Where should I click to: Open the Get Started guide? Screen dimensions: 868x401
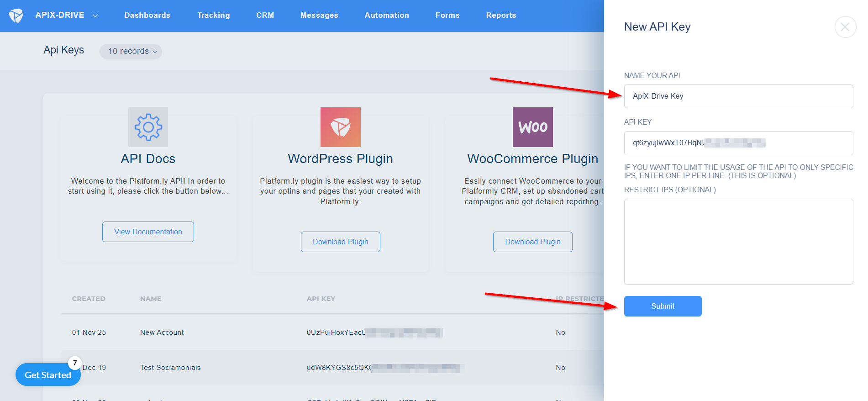coord(48,375)
